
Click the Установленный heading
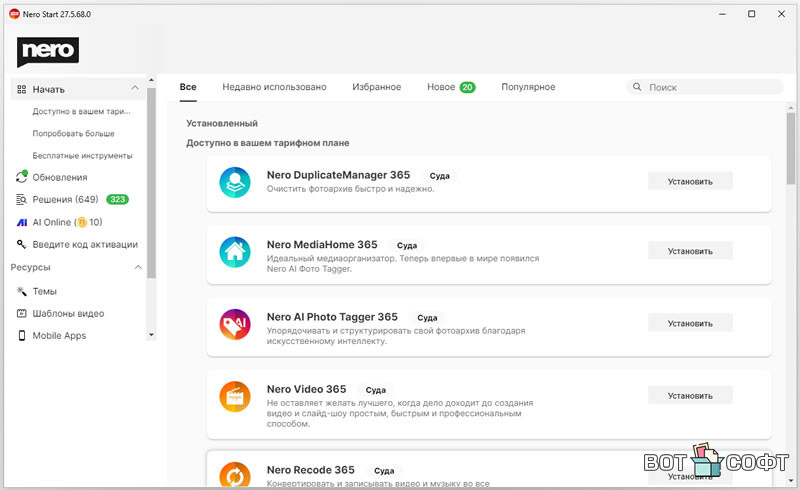pos(222,123)
